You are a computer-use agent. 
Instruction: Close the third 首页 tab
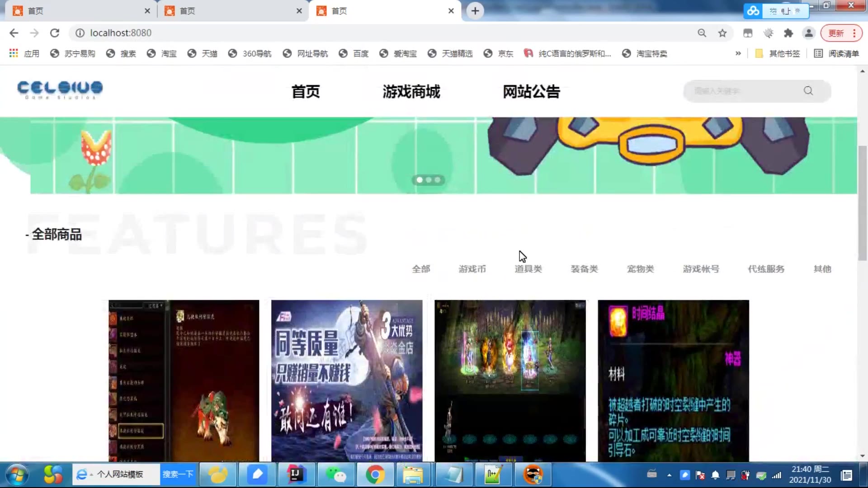pos(451,11)
